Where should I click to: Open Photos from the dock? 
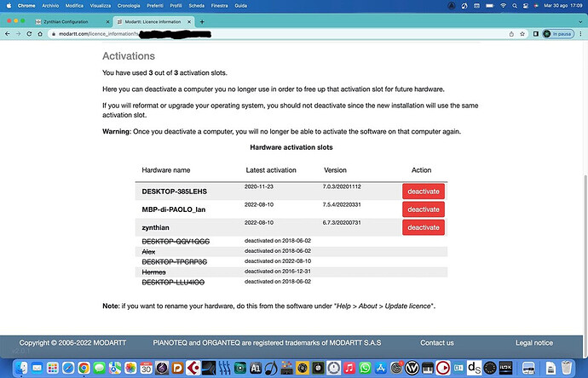click(130, 369)
